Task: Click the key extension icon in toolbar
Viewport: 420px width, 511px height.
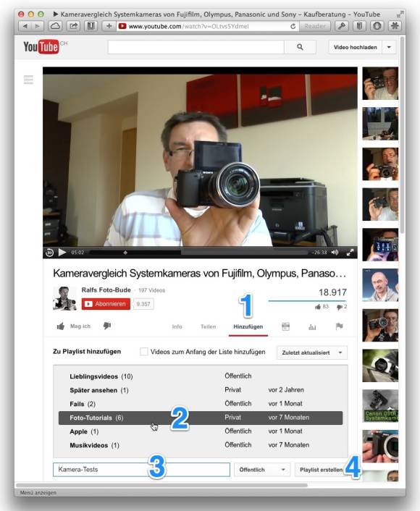Action: click(x=341, y=26)
